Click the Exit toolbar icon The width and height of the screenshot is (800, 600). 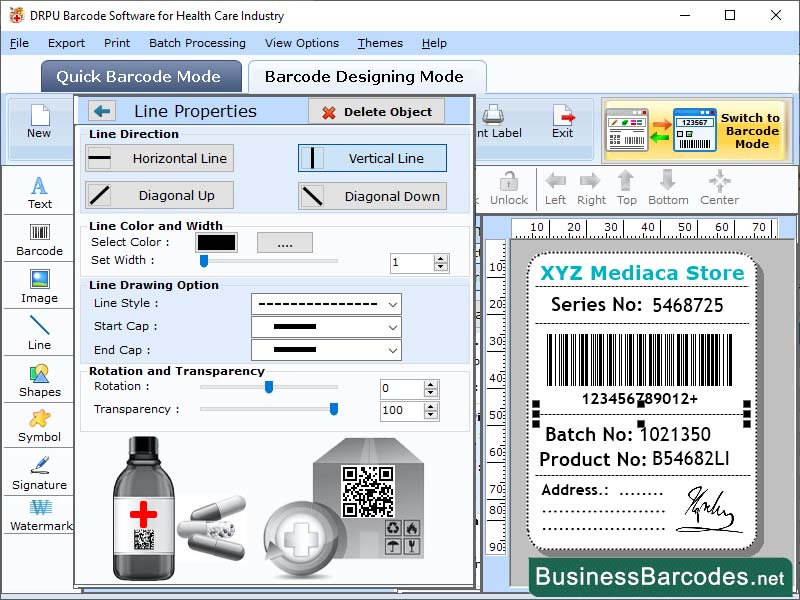563,122
